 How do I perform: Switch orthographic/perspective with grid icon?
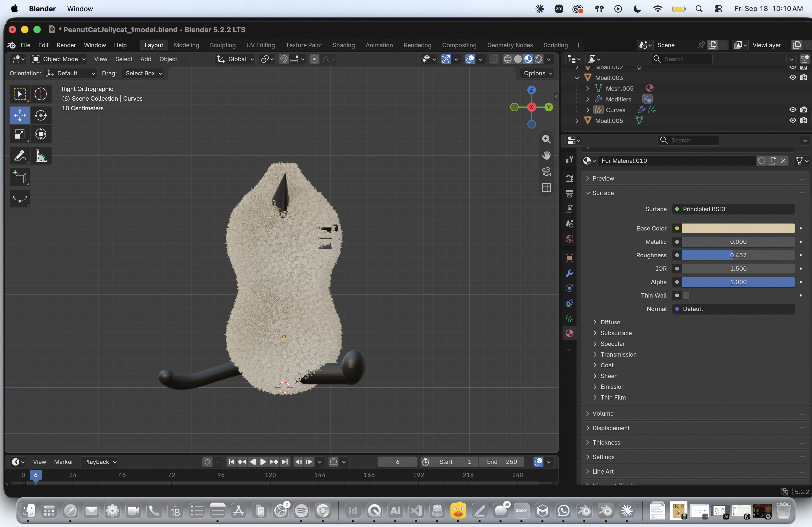click(x=546, y=188)
